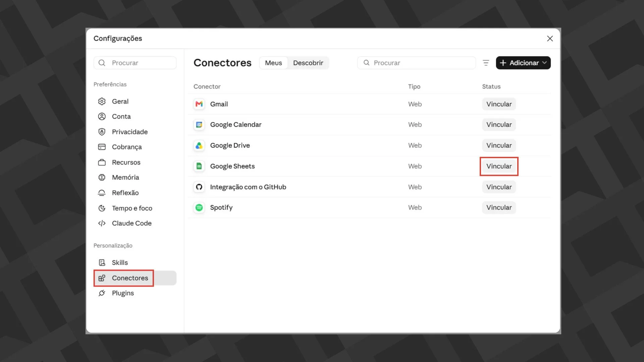Image resolution: width=644 pixels, height=362 pixels.
Task: Click the GitHub connector icon
Action: (199, 187)
